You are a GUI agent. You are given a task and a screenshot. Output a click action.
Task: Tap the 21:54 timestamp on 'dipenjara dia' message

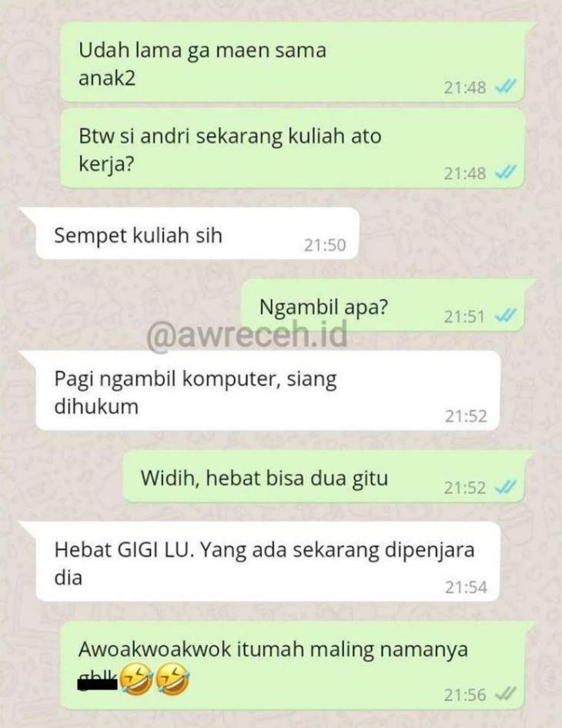[x=466, y=587]
